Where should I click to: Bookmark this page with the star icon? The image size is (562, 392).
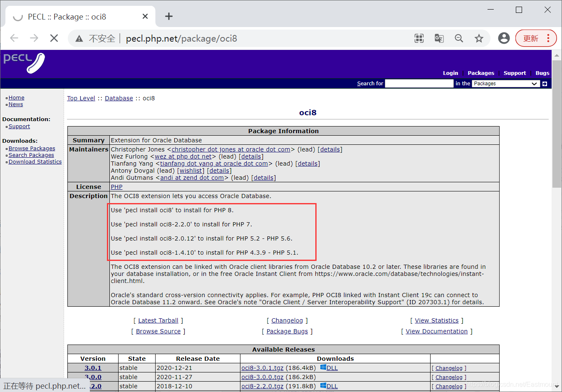479,38
